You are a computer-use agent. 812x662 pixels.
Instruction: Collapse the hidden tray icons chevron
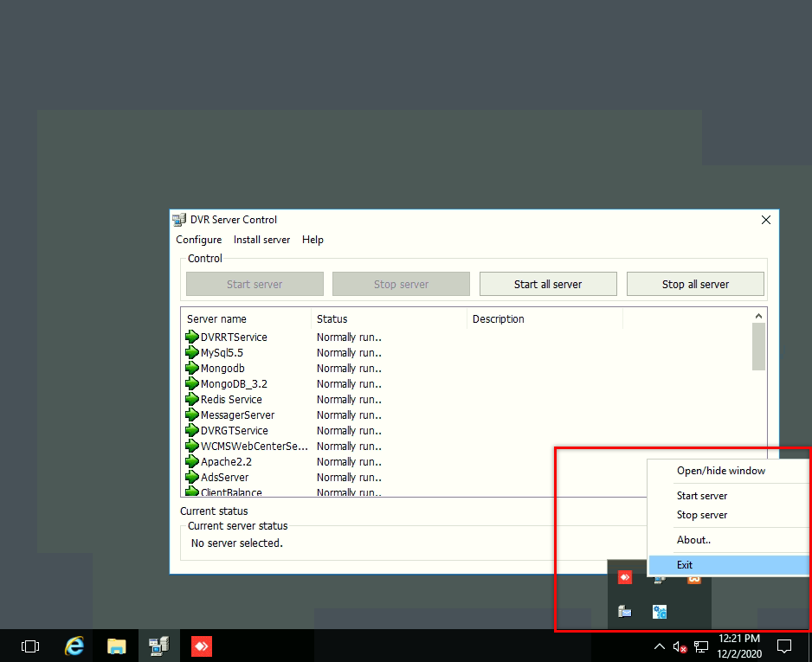pos(660,646)
